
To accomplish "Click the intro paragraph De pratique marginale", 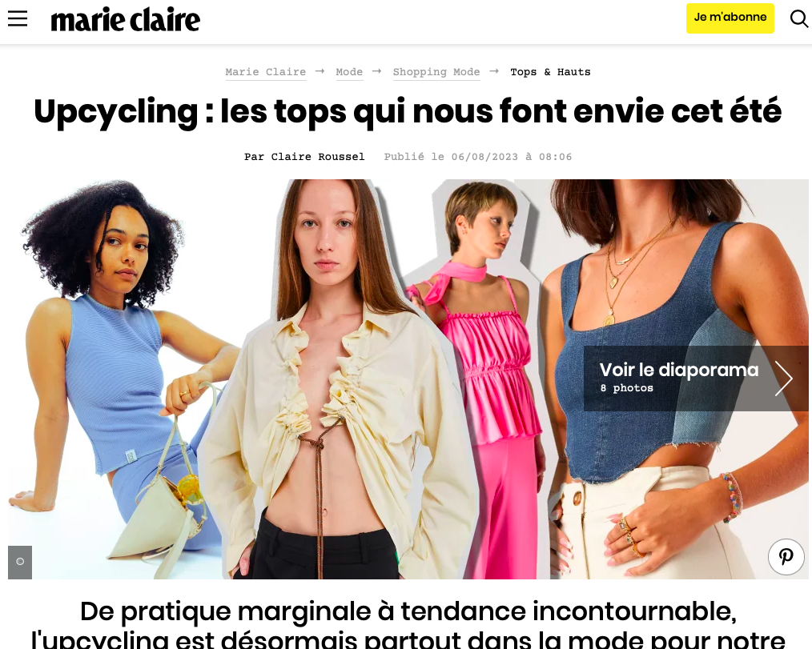I will pyautogui.click(x=408, y=625).
